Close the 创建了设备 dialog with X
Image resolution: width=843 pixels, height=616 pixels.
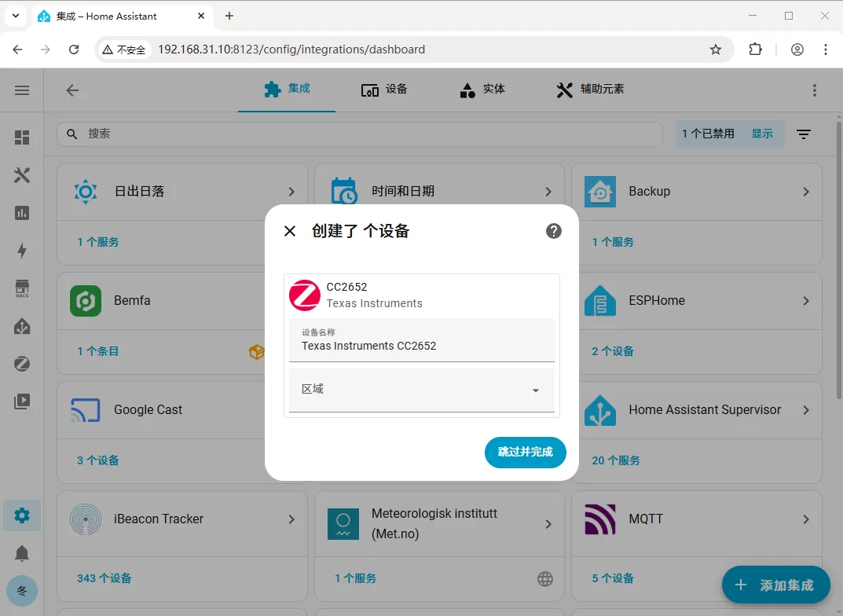pos(290,231)
